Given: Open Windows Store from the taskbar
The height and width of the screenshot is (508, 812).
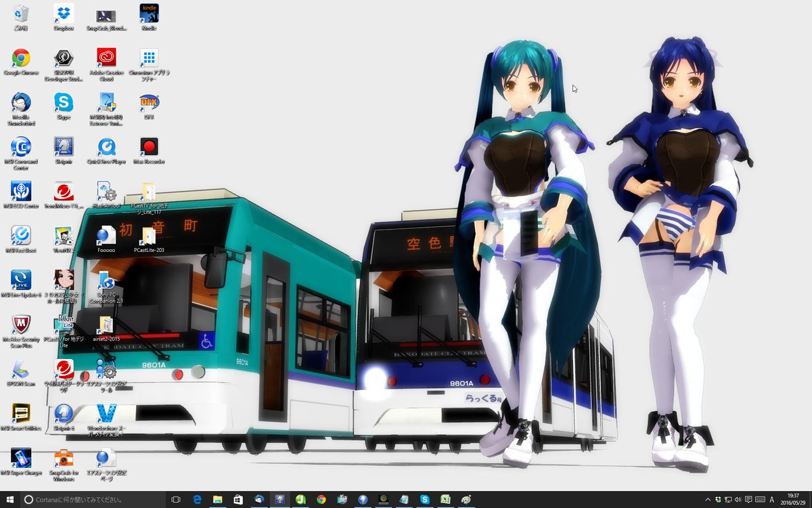Looking at the screenshot, I should point(238,499).
